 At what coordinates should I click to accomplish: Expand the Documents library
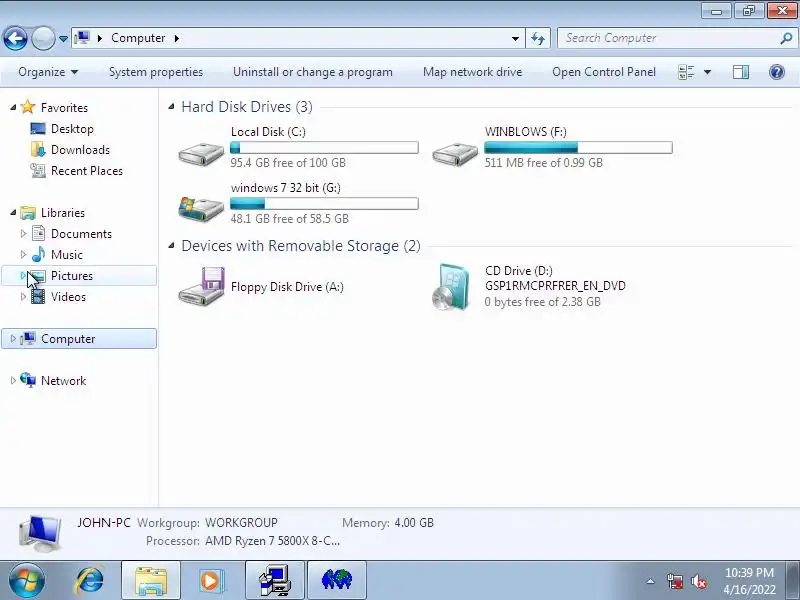(x=23, y=233)
